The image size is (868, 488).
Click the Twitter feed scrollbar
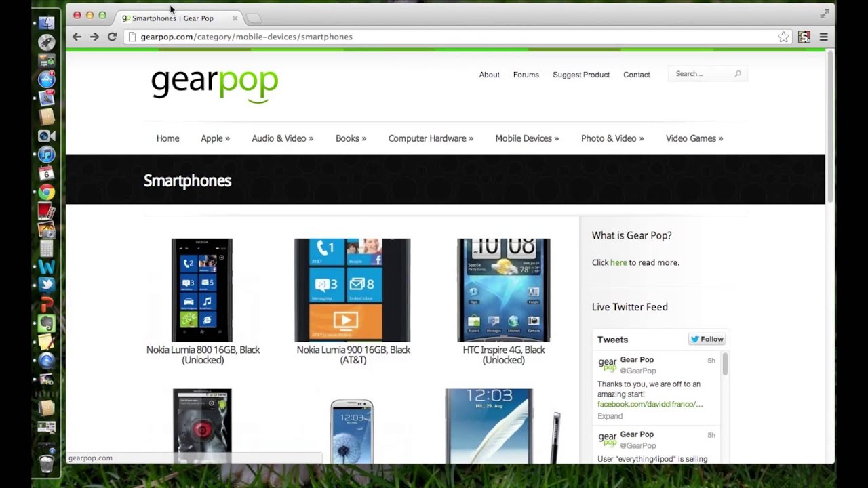coord(725,364)
